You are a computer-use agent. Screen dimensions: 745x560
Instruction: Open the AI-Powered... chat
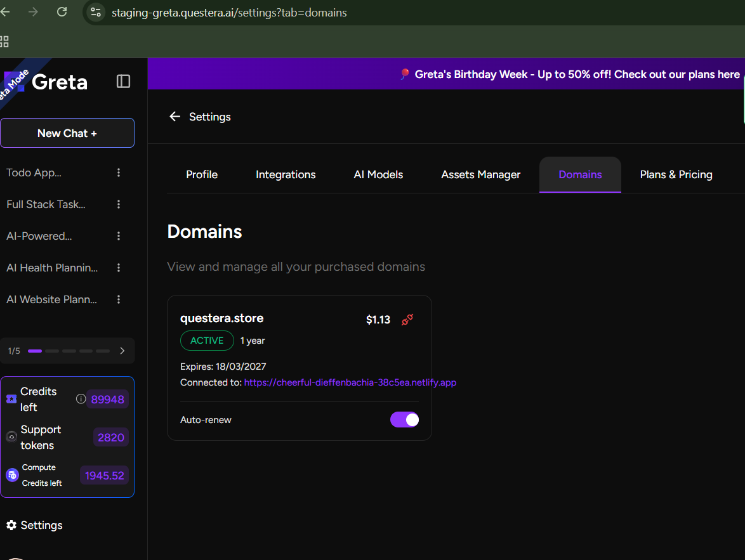pyautogui.click(x=39, y=236)
